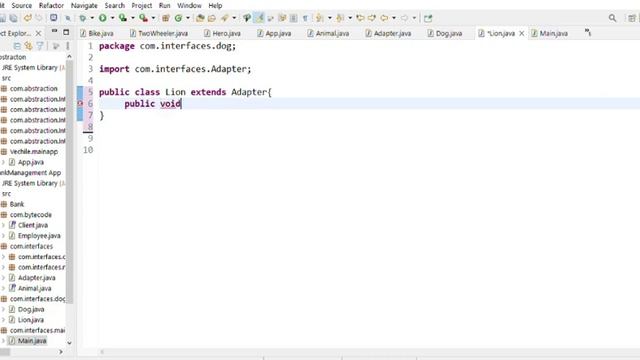Screen dimensions: 640x360
Task: Toggle Link with Editor in Project Explorer
Action: tap(29, 46)
